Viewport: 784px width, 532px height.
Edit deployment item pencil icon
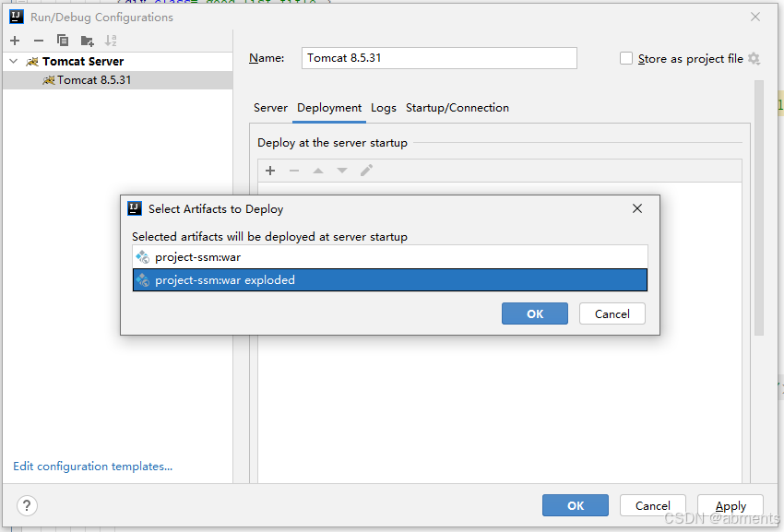coord(366,171)
